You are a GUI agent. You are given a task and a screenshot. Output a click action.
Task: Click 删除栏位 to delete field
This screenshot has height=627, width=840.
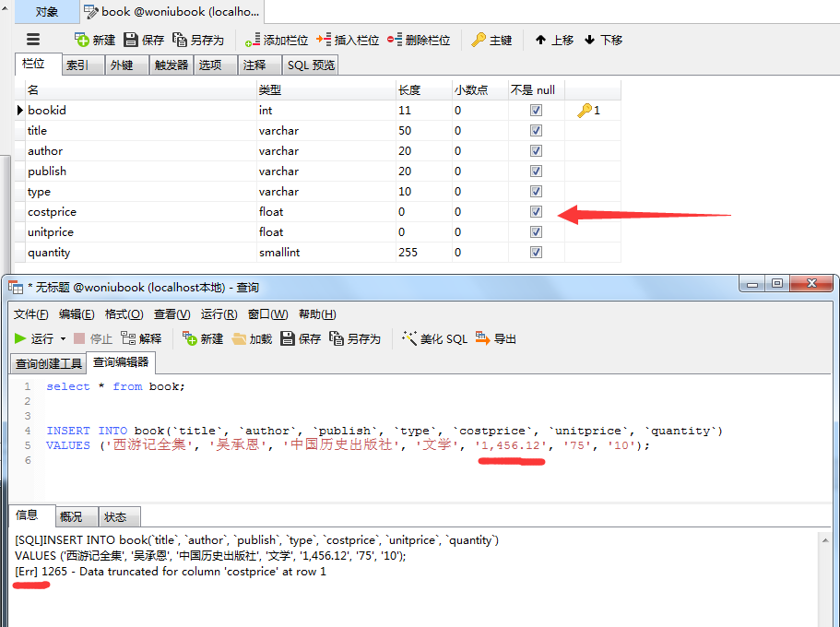[419, 40]
